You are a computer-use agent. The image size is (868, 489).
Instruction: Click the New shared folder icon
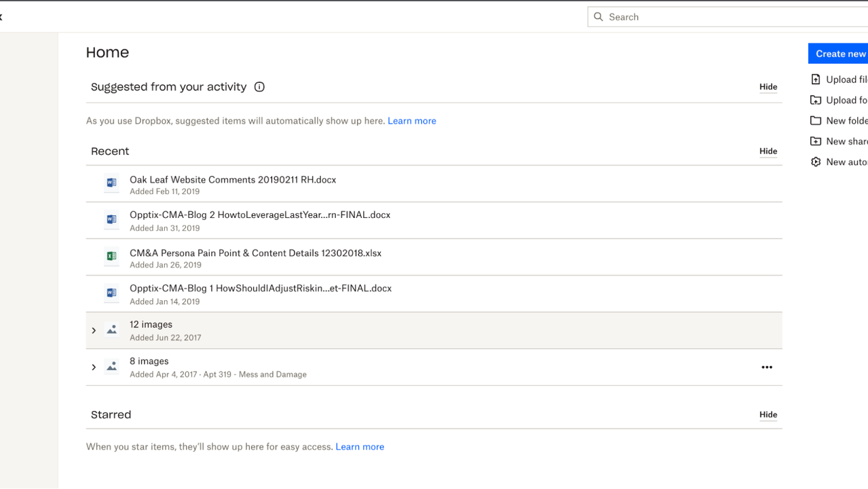(816, 141)
